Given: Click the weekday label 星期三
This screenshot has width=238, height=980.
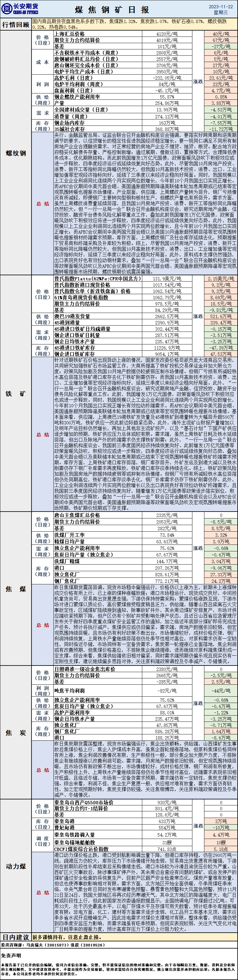Looking at the screenshot, I should click(221, 13).
